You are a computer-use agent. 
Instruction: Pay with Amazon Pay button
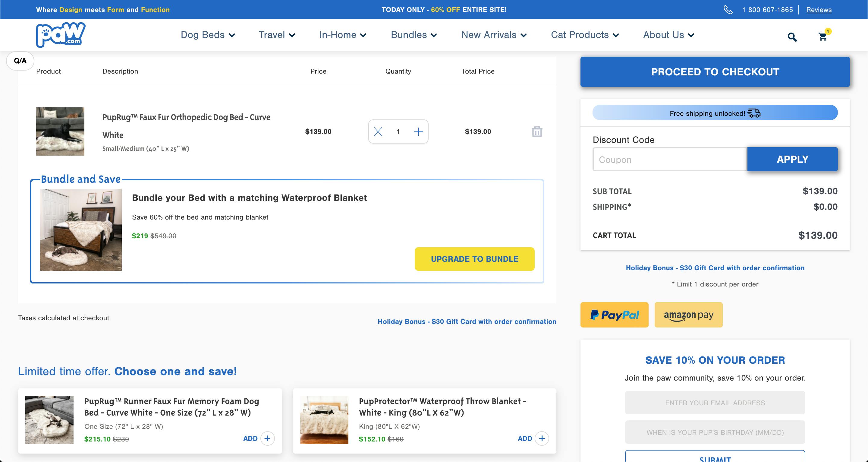(688, 315)
